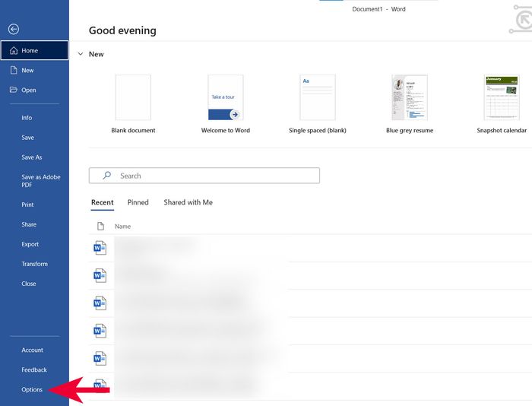This screenshot has height=406, width=532.
Task: Choose the Single spaced (blank) template
Action: tap(318, 104)
